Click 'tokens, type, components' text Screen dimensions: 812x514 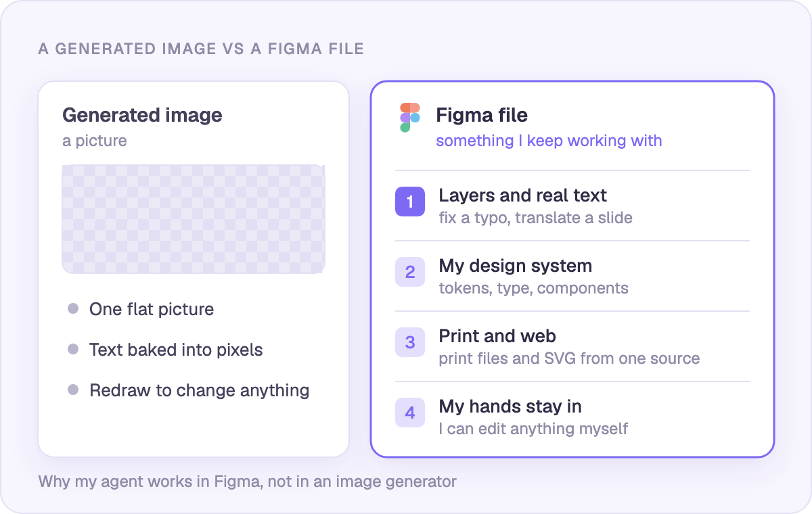[534, 288]
